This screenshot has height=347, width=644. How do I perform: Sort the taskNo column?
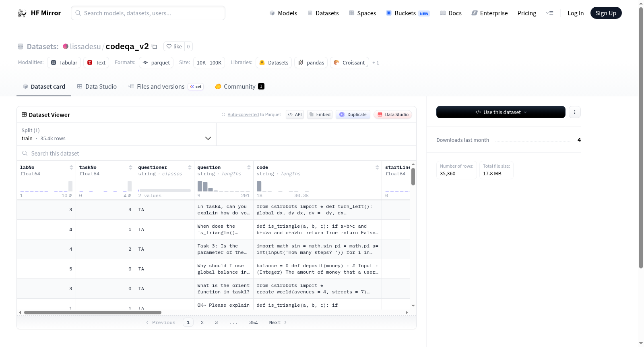pyautogui.click(x=130, y=167)
